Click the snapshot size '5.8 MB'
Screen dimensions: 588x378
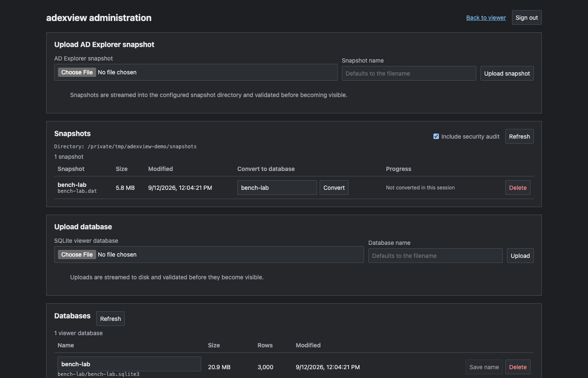[125, 188]
